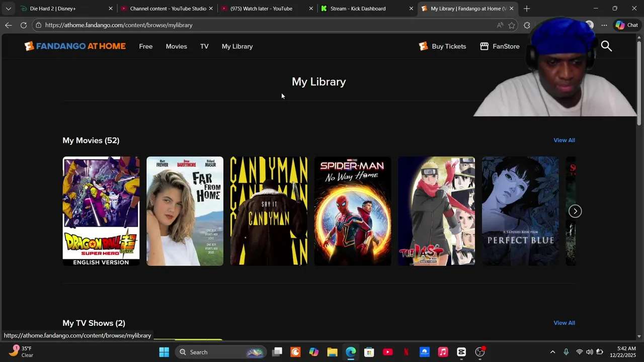This screenshot has height=362, width=644.
Task: Click the site information icon in address bar
Action: tap(38, 25)
